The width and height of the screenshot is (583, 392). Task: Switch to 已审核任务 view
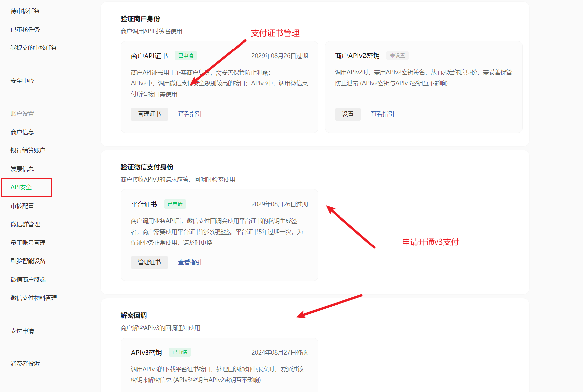(x=25, y=29)
